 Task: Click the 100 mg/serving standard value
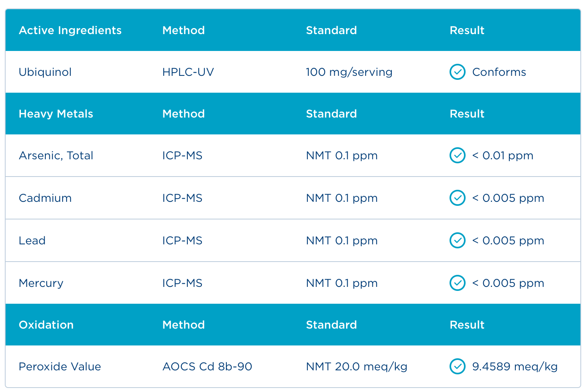pyautogui.click(x=349, y=72)
